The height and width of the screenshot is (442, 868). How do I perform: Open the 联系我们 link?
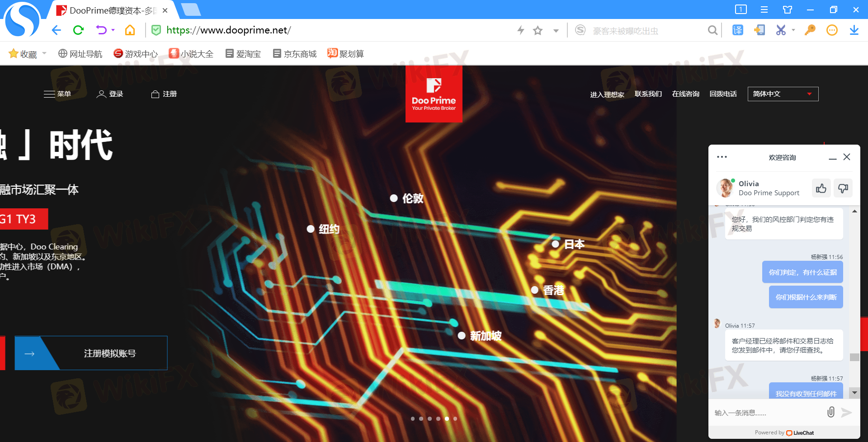648,94
